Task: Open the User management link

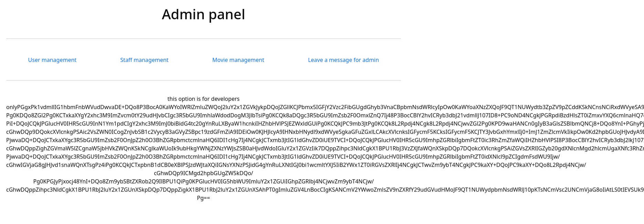Action: coord(52,60)
